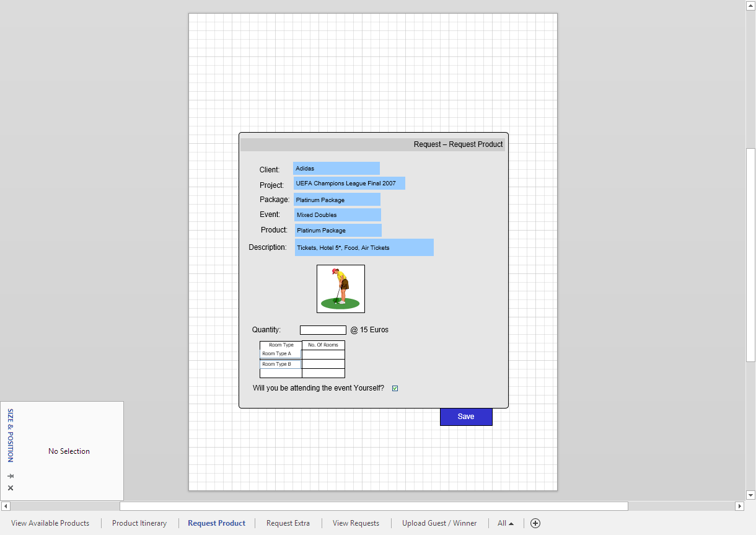This screenshot has width=756, height=535.
Task: Pin the Size & Position panel
Action: pos(11,476)
